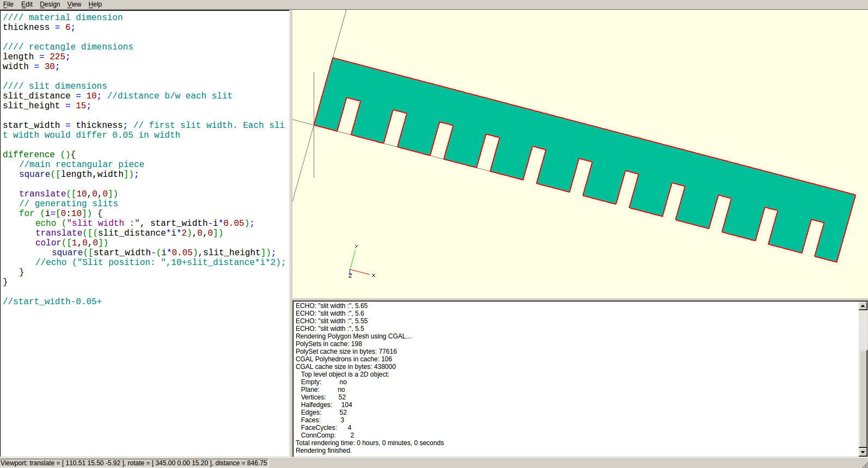Click the '//start_width-0.05+' comment line
This screenshot has width=868, height=468.
click(x=52, y=301)
